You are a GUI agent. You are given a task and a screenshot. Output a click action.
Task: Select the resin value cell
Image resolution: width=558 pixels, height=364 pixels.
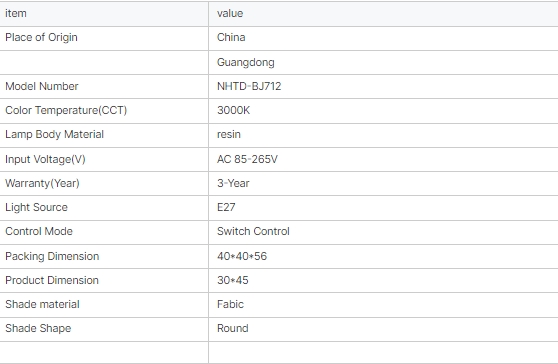click(x=383, y=135)
